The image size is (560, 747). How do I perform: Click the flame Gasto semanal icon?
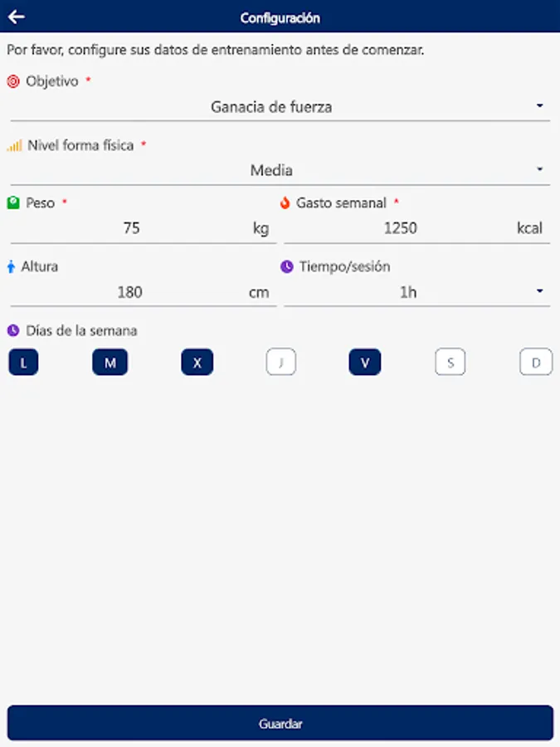tap(285, 203)
